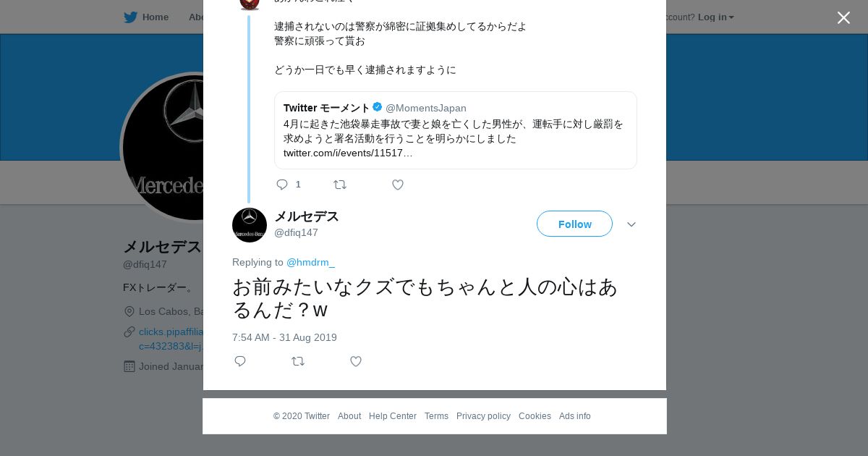
Task: Open quoted Twitter モーメント tweet card
Action: [455, 130]
